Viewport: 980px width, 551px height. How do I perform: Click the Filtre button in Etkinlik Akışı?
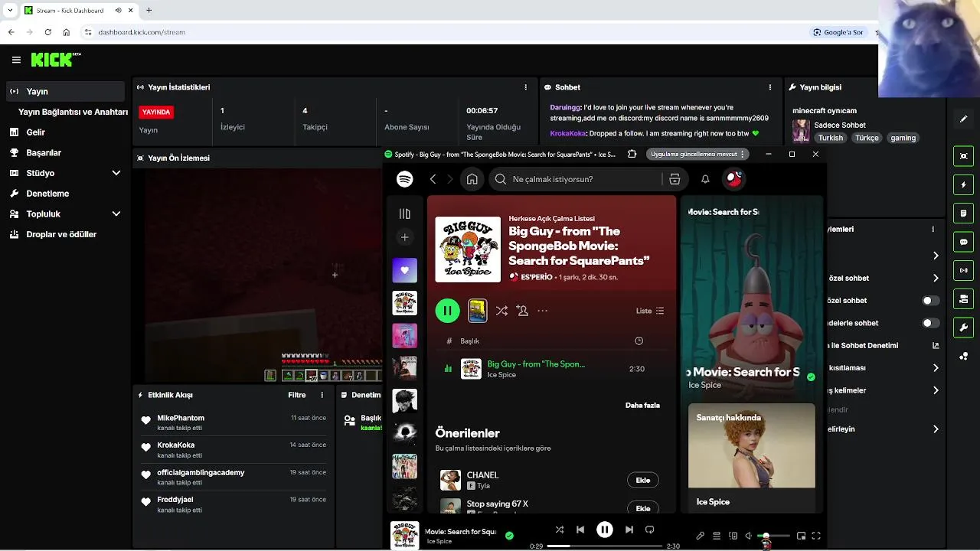coord(297,395)
